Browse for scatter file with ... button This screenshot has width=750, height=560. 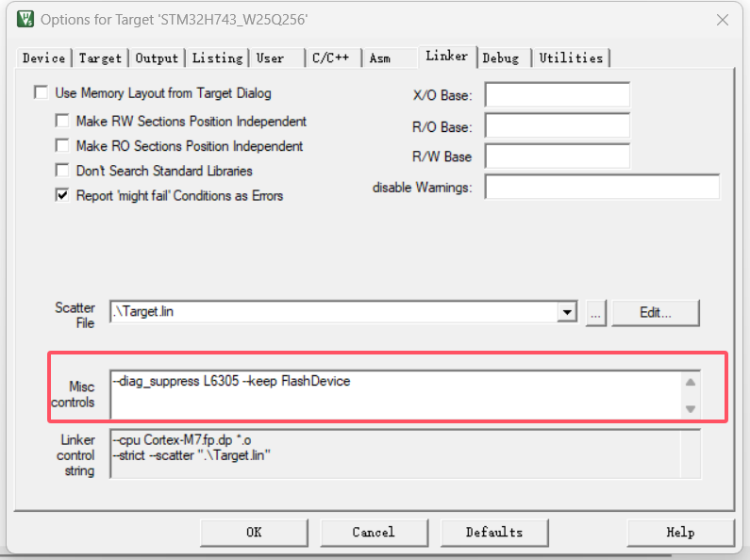(595, 313)
